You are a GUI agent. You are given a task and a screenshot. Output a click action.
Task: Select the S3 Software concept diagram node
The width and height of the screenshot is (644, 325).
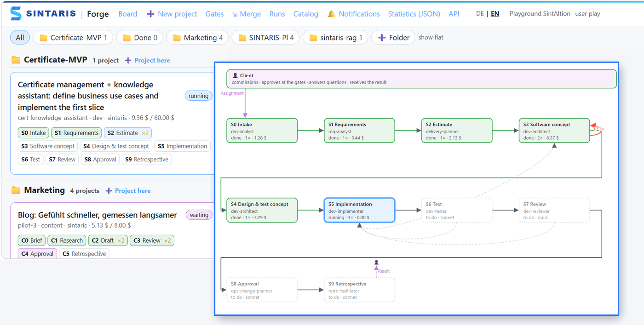tap(554, 131)
